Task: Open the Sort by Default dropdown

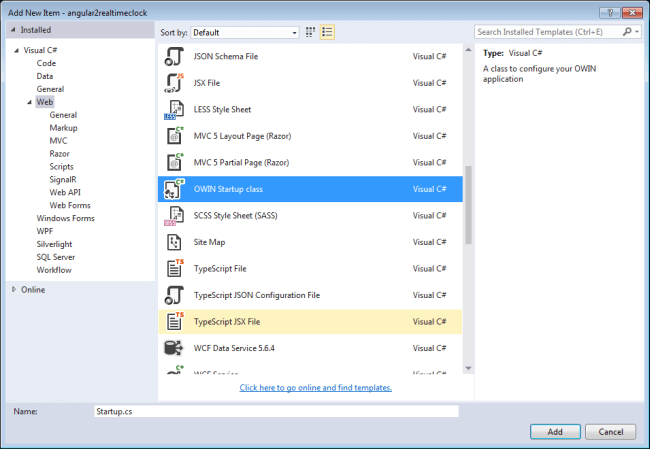Action: [x=245, y=32]
